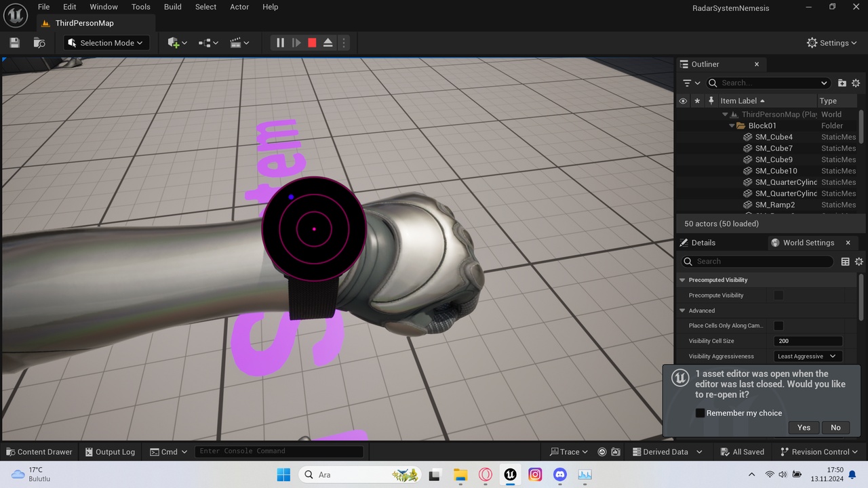Collapse the Block01 folder
The height and width of the screenshot is (488, 868).
click(732, 125)
